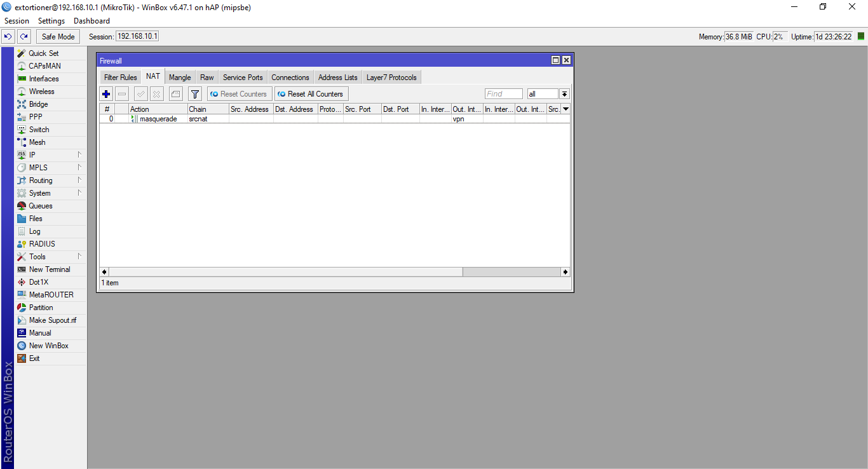Expand the IP submenu
The height and width of the screenshot is (469, 868).
click(x=32, y=155)
